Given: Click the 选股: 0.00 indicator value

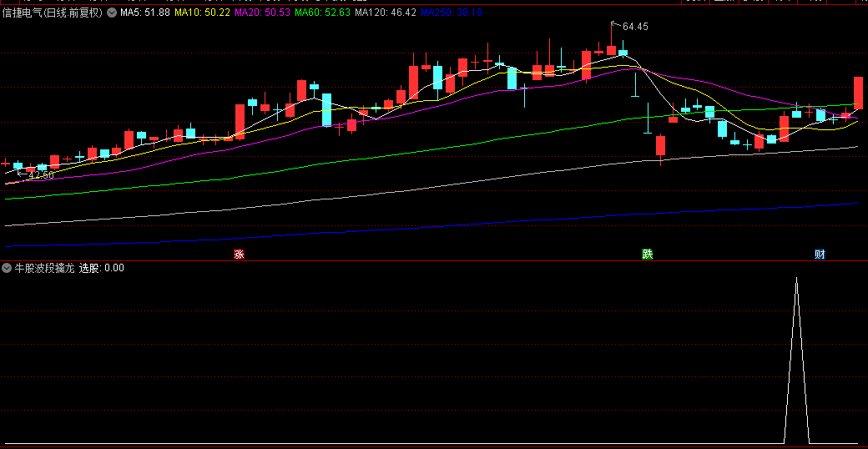Looking at the screenshot, I should (x=101, y=269).
